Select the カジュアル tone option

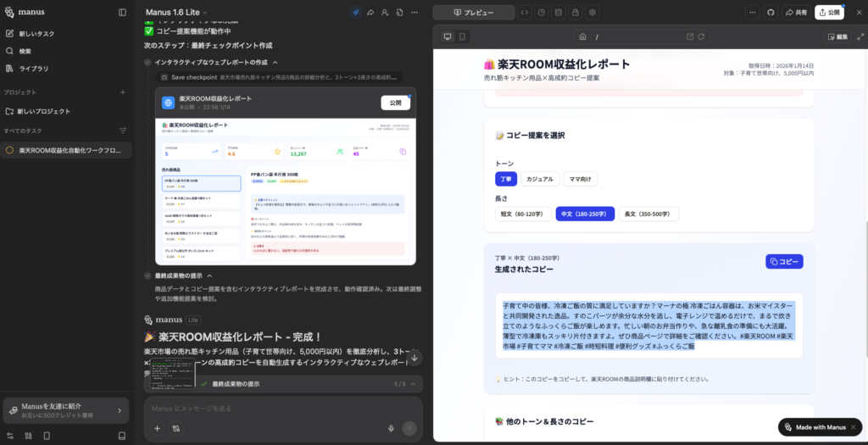(540, 179)
